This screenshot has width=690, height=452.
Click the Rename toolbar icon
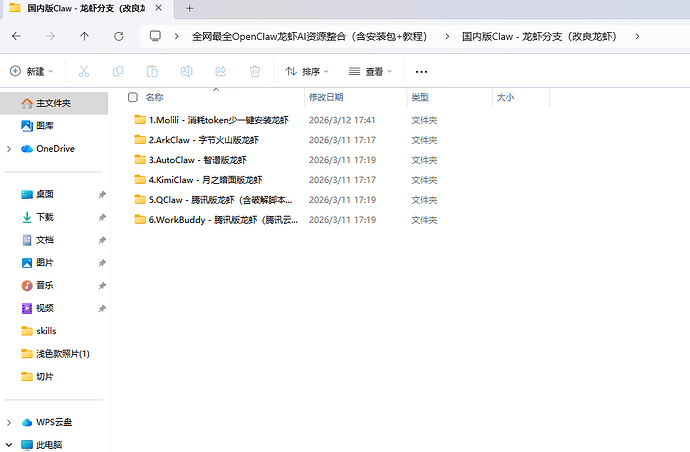coord(187,71)
